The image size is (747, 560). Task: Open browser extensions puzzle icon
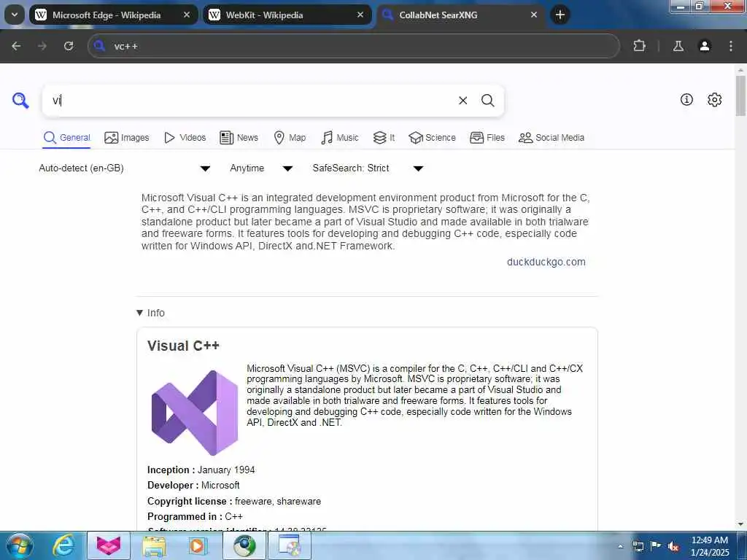pyautogui.click(x=639, y=46)
